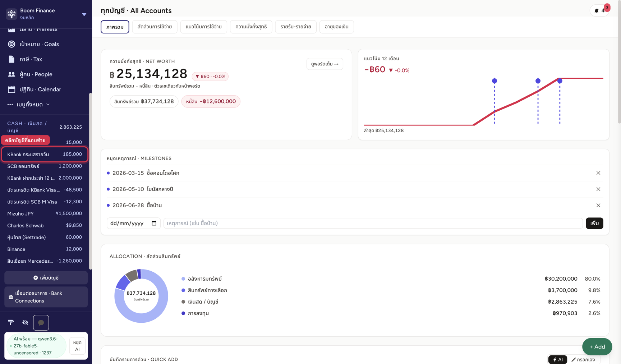The height and width of the screenshot is (364, 621).
Task: Select KBank ฝากประจำ 12 account
Action: click(45, 178)
